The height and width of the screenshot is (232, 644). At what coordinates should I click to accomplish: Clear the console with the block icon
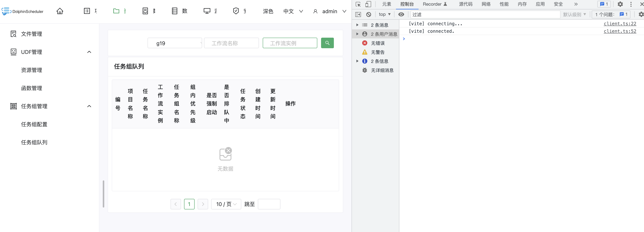click(368, 14)
